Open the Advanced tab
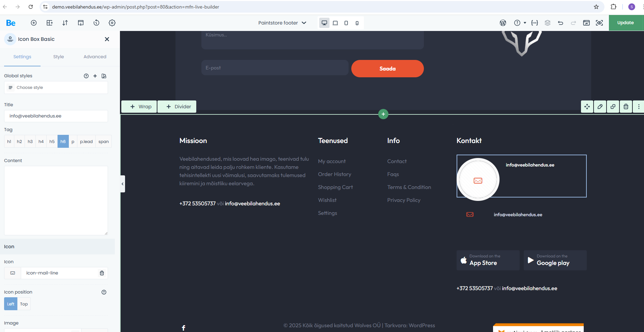 95,57
